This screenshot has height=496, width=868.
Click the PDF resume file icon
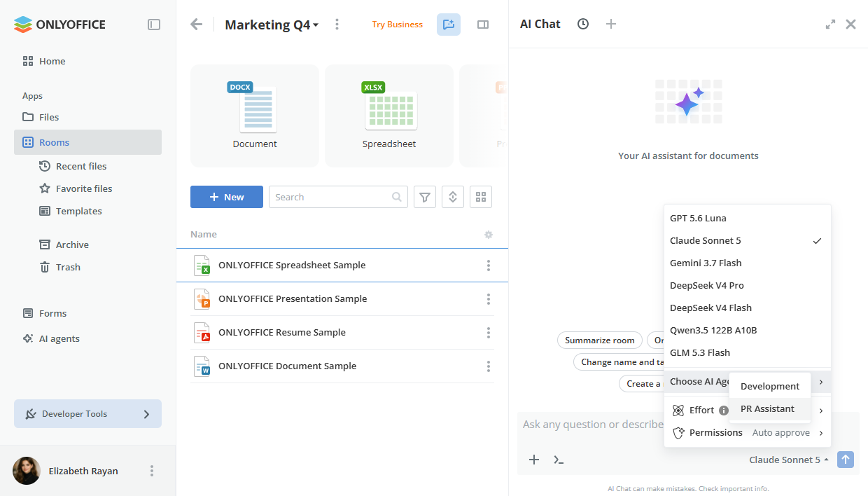tap(202, 333)
